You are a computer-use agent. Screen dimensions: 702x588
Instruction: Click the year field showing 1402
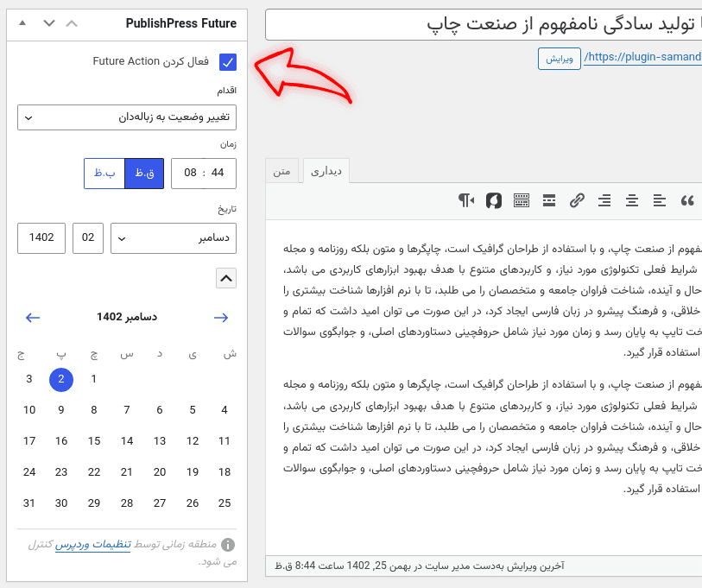tap(41, 238)
